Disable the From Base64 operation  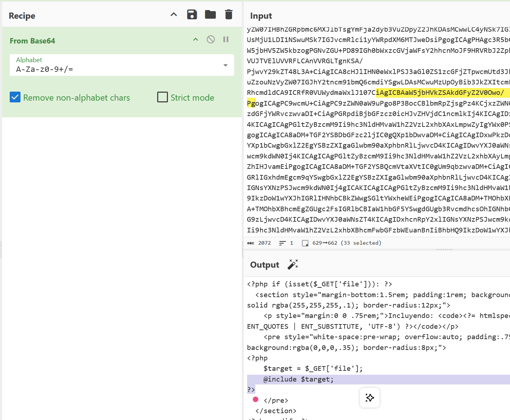[x=211, y=40]
